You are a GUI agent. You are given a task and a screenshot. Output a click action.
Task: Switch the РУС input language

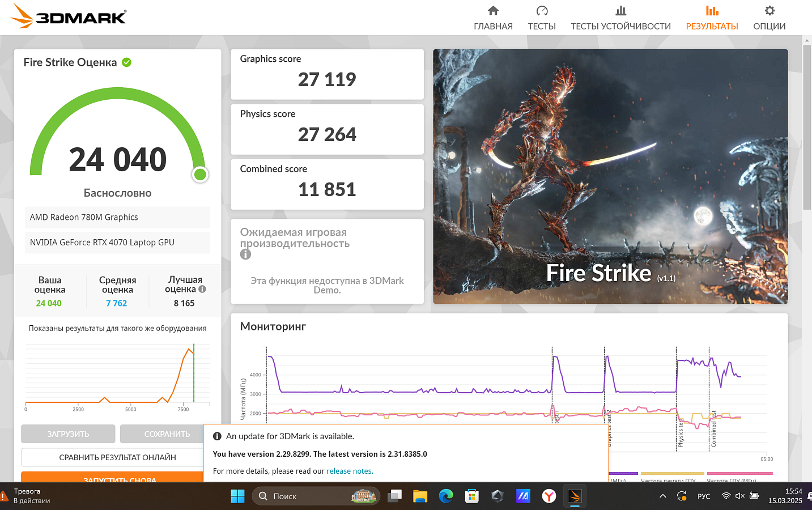[704, 496]
